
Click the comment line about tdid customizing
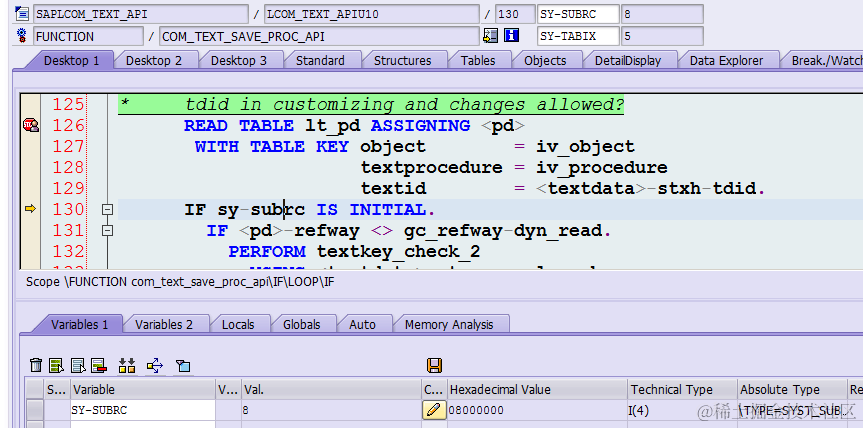tap(372, 105)
